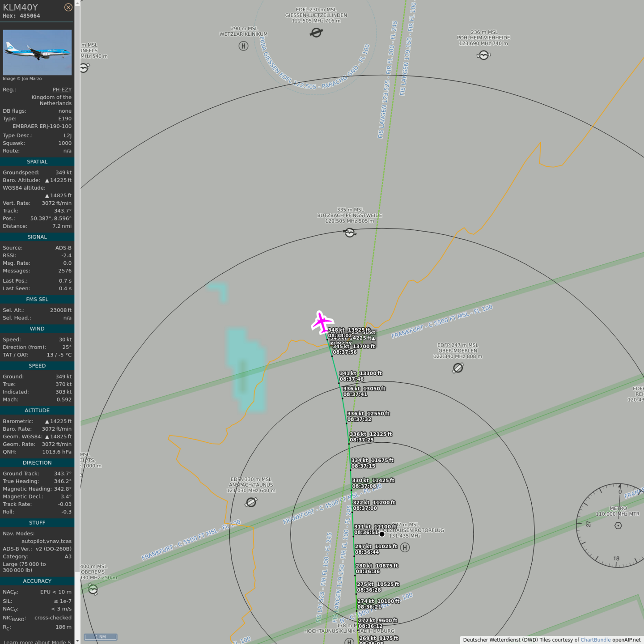Select the magenta KLM40Y aircraft icon
Screen dimensions: 644x644
click(322, 322)
